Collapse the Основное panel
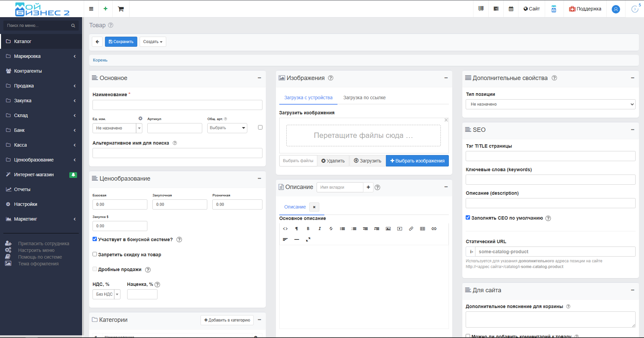The width and height of the screenshot is (644, 338). tap(259, 78)
